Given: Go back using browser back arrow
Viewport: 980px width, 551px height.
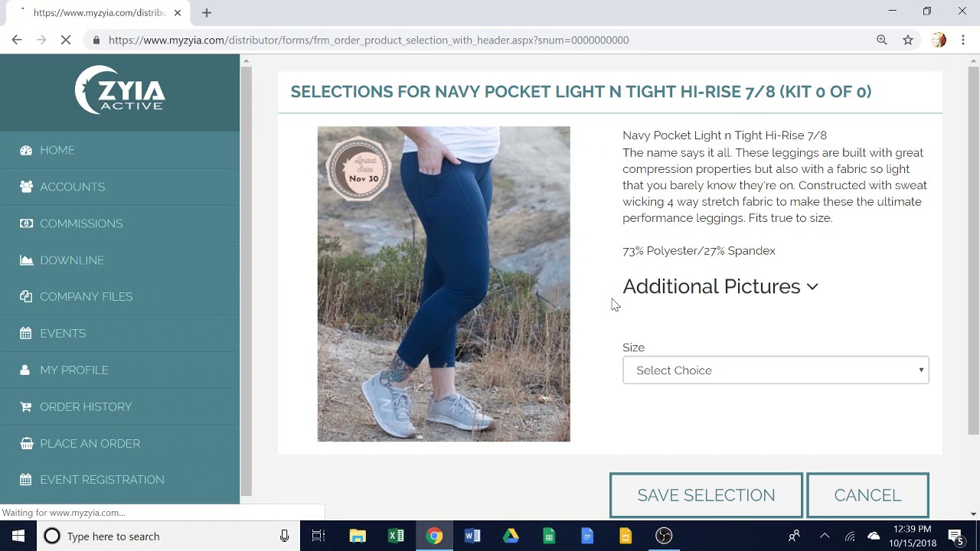Looking at the screenshot, I should 17,40.
